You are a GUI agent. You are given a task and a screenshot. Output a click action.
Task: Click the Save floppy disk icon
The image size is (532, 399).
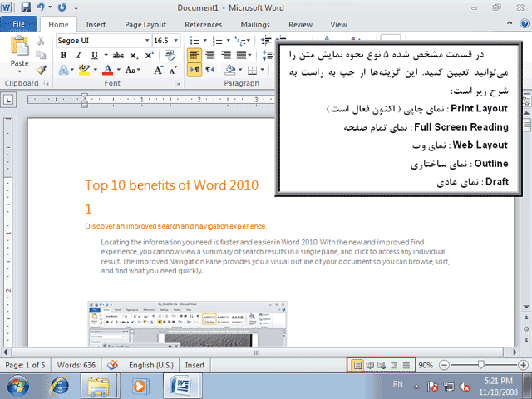[26, 7]
